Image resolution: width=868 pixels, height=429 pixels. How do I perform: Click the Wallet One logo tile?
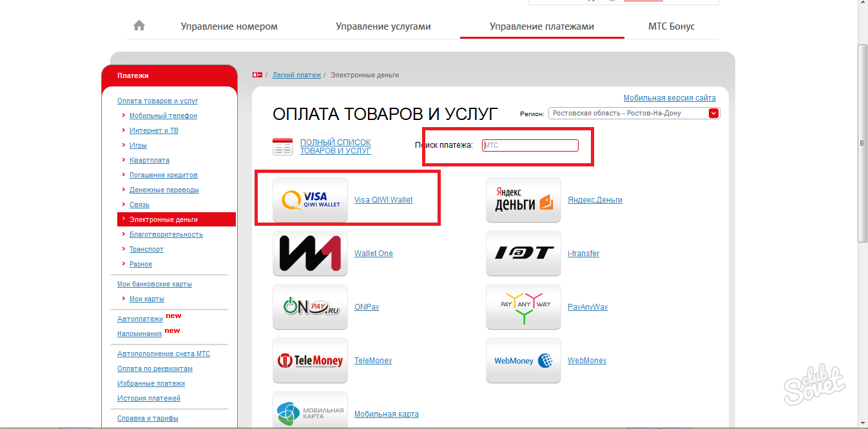pos(310,254)
